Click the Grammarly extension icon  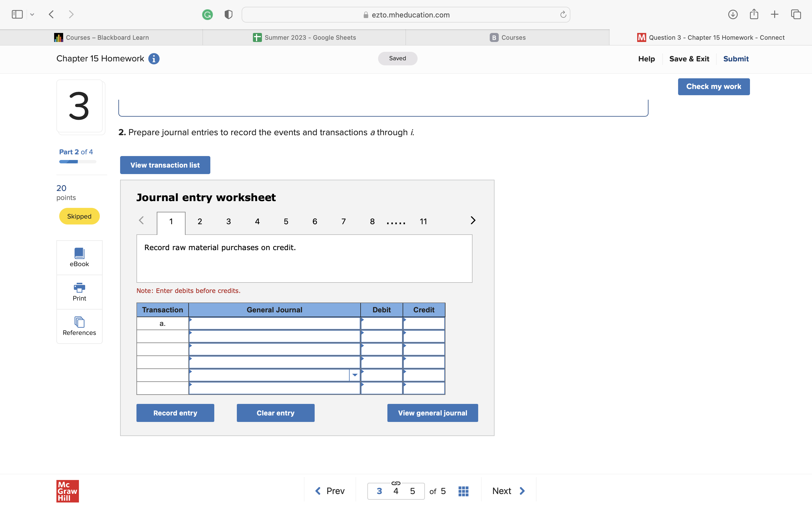(x=207, y=15)
